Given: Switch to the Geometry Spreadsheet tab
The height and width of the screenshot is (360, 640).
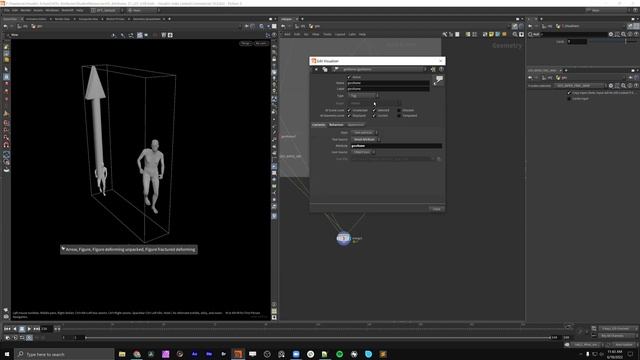Looking at the screenshot, I should [147, 19].
